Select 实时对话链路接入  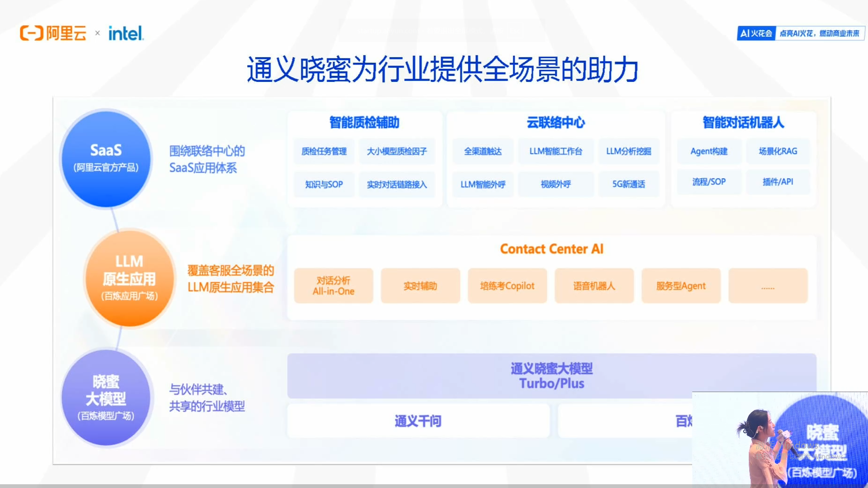tap(397, 184)
